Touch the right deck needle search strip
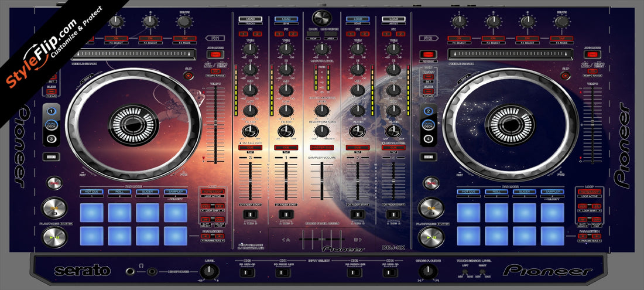 511,54
